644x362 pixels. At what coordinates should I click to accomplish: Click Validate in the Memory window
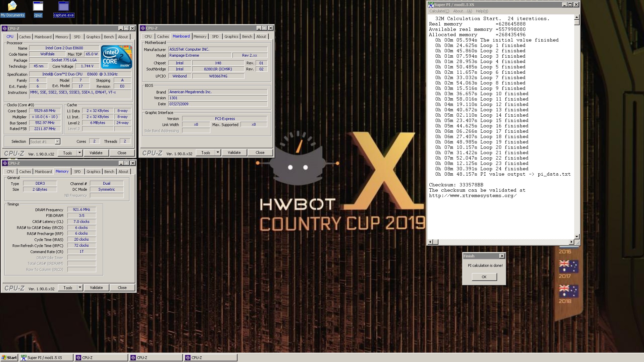(x=96, y=288)
